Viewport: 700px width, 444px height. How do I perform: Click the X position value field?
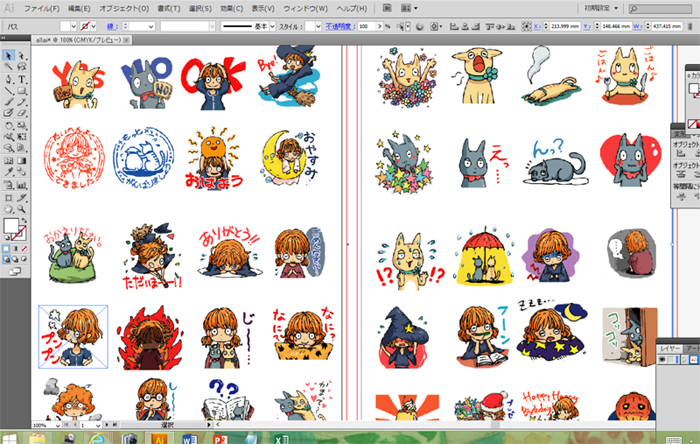[565, 26]
